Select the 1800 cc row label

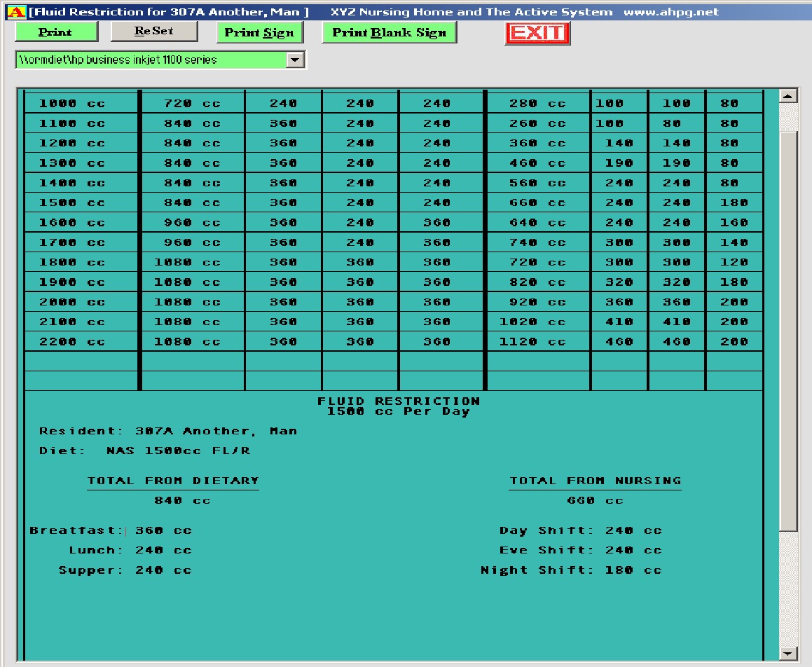click(72, 262)
